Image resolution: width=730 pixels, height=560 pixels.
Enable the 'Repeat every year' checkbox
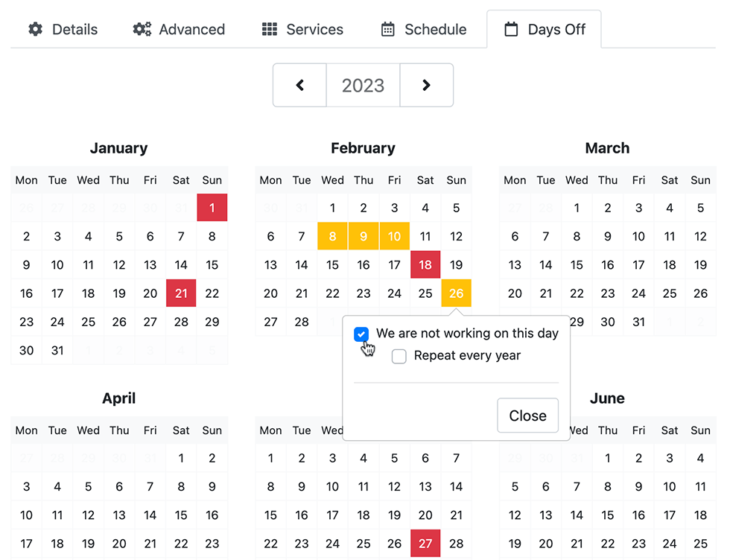click(x=399, y=356)
